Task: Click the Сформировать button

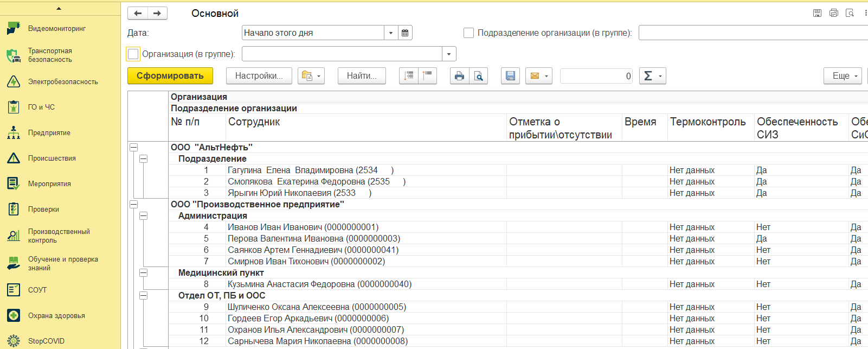Action: (x=170, y=76)
